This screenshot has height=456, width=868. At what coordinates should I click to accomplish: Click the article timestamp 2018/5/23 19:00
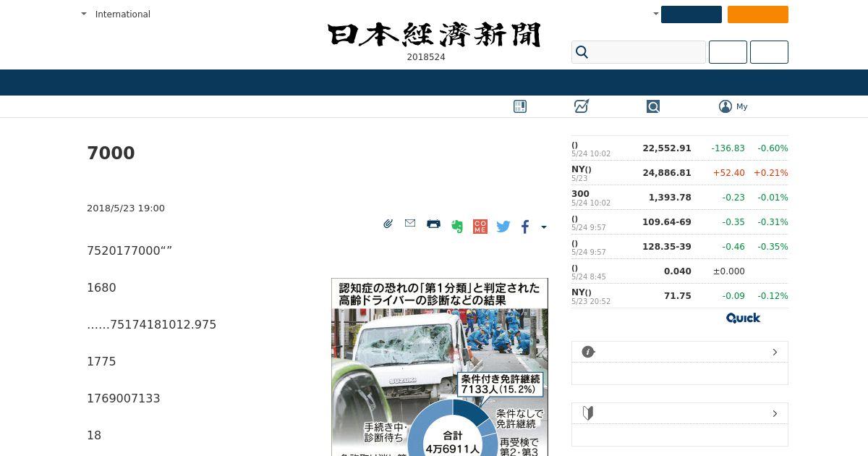click(126, 208)
